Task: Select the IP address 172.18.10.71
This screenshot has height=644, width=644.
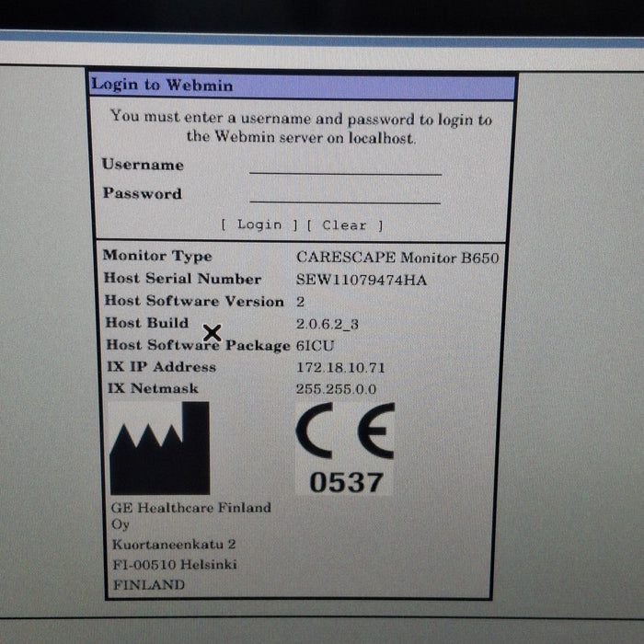Action: [x=340, y=367]
